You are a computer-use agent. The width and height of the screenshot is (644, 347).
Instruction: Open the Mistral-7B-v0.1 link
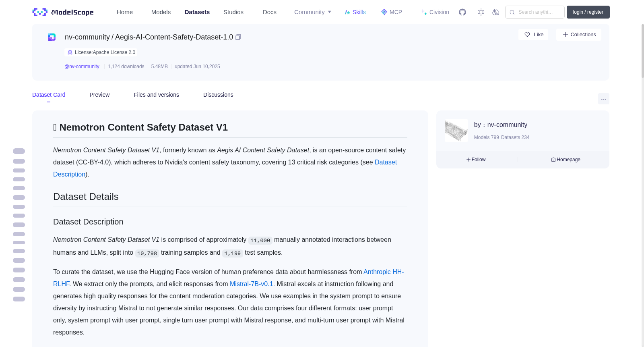pos(252,284)
